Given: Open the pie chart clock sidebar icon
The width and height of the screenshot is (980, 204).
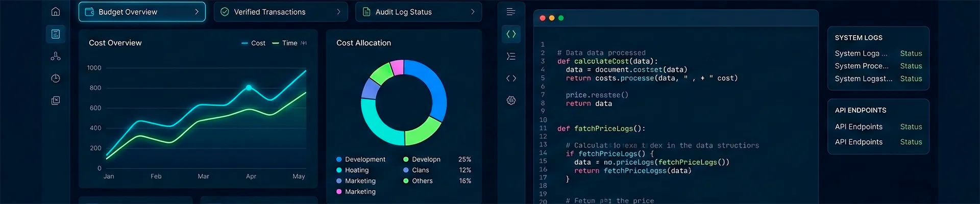Looking at the screenshot, I should (56, 78).
